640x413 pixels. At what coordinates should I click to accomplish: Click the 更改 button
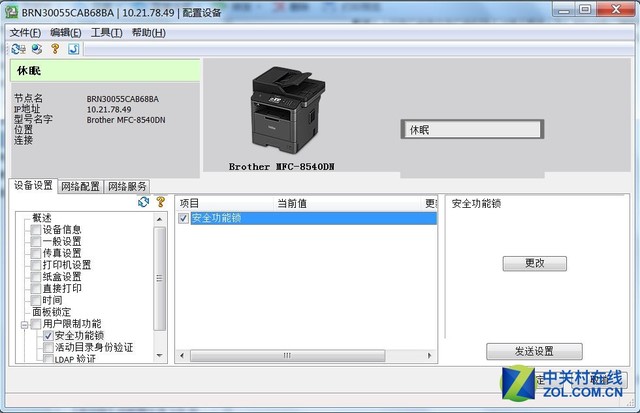[534, 264]
